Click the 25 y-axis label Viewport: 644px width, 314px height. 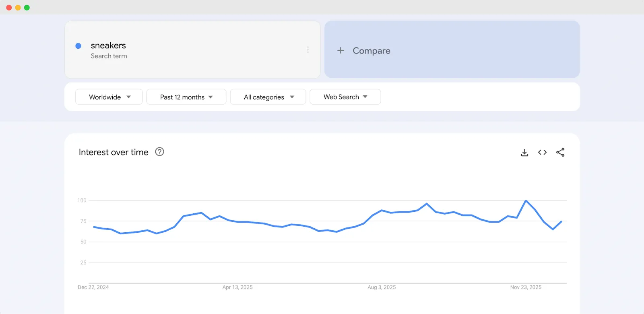[83, 262]
